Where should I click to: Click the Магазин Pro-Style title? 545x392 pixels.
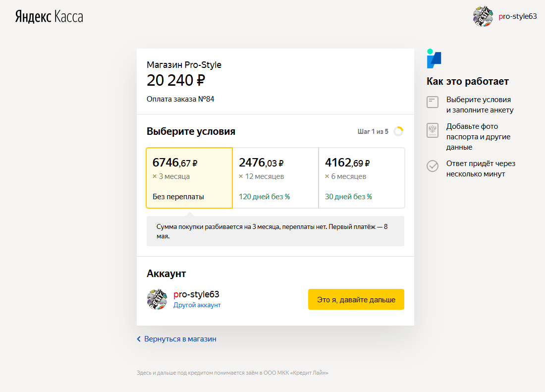(x=184, y=65)
